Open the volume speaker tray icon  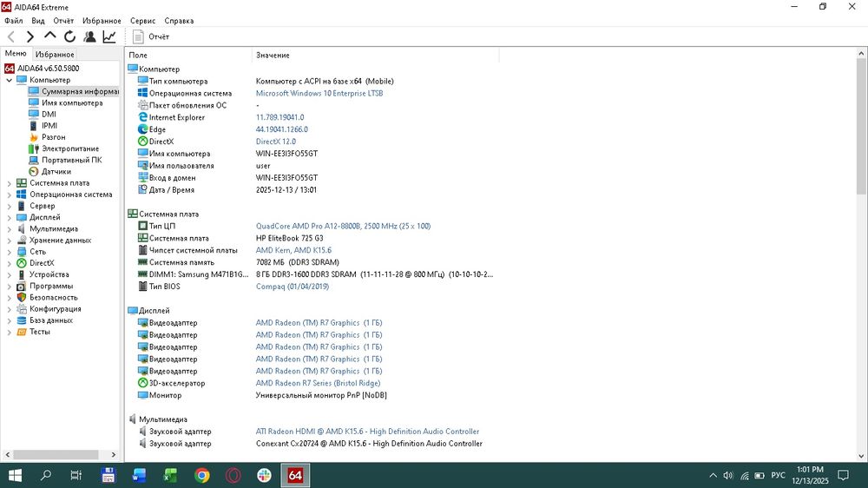tap(728, 475)
